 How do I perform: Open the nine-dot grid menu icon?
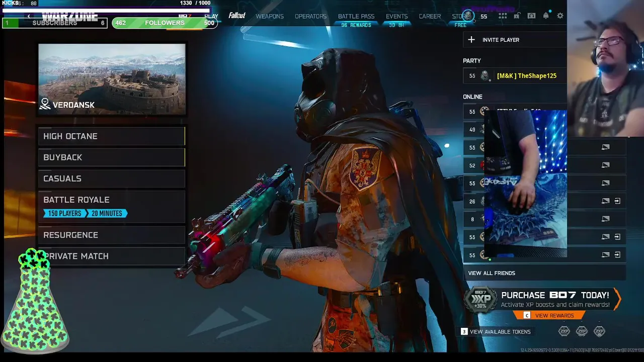502,16
